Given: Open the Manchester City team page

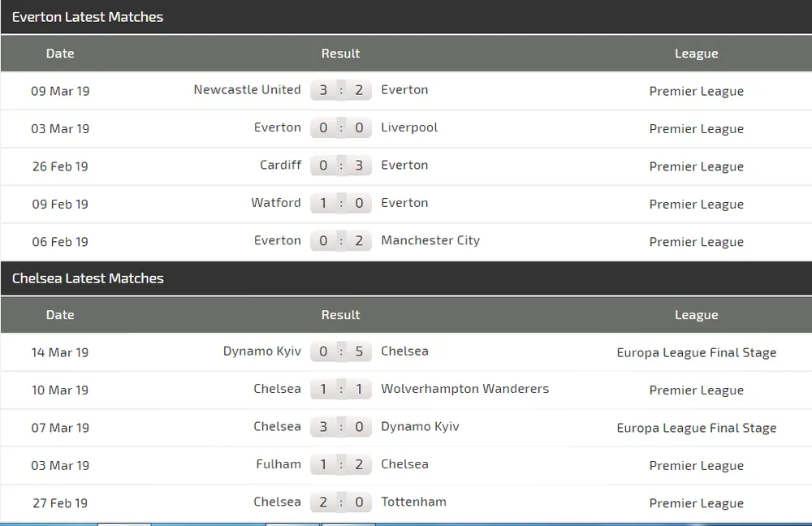Looking at the screenshot, I should click(430, 240).
